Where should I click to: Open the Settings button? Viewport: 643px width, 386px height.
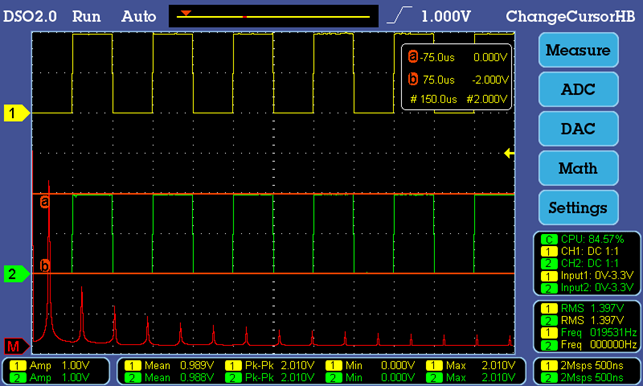point(578,208)
